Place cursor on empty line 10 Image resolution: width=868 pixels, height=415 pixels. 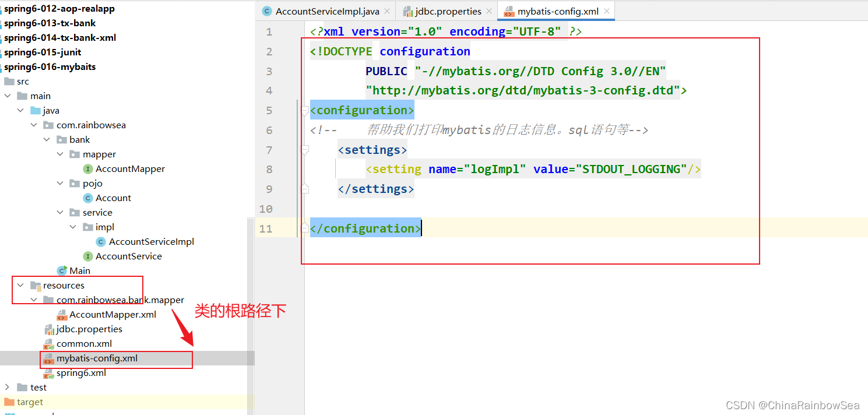586,209
